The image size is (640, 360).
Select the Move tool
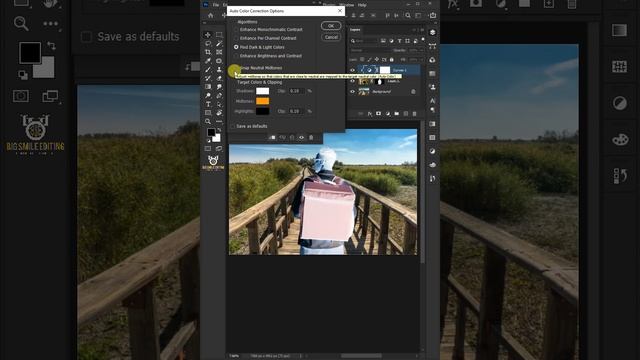pyautogui.click(x=208, y=35)
